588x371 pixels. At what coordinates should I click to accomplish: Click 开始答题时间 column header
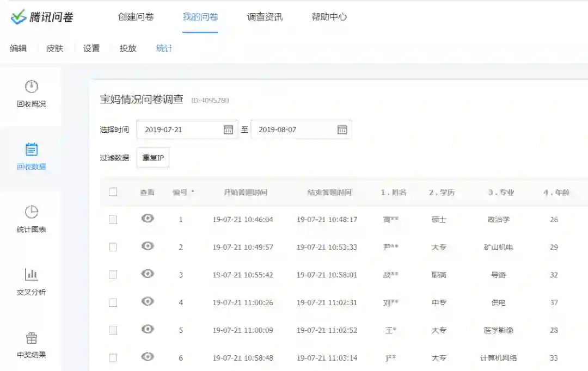coord(245,193)
